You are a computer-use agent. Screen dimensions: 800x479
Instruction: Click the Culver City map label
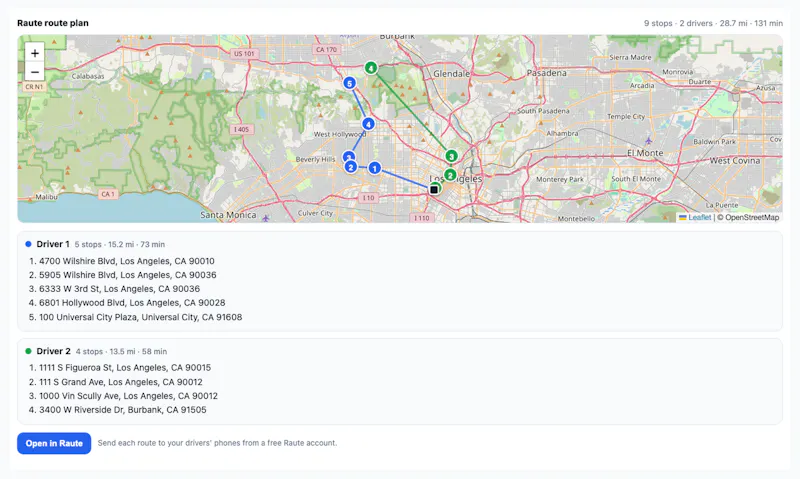click(315, 213)
